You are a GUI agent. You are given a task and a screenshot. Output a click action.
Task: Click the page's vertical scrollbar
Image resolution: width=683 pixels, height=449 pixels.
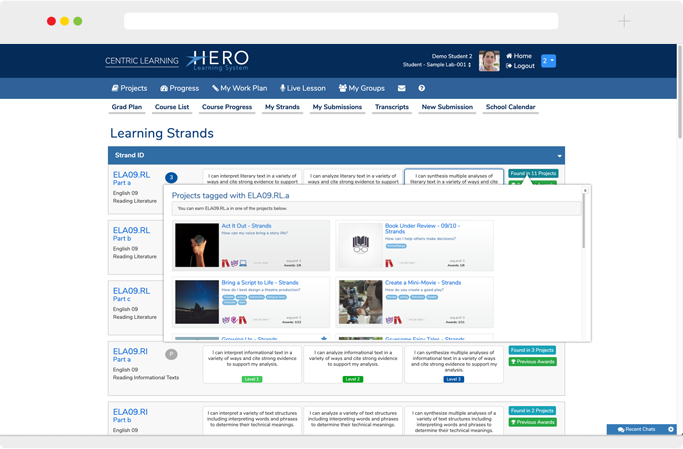coord(680,91)
